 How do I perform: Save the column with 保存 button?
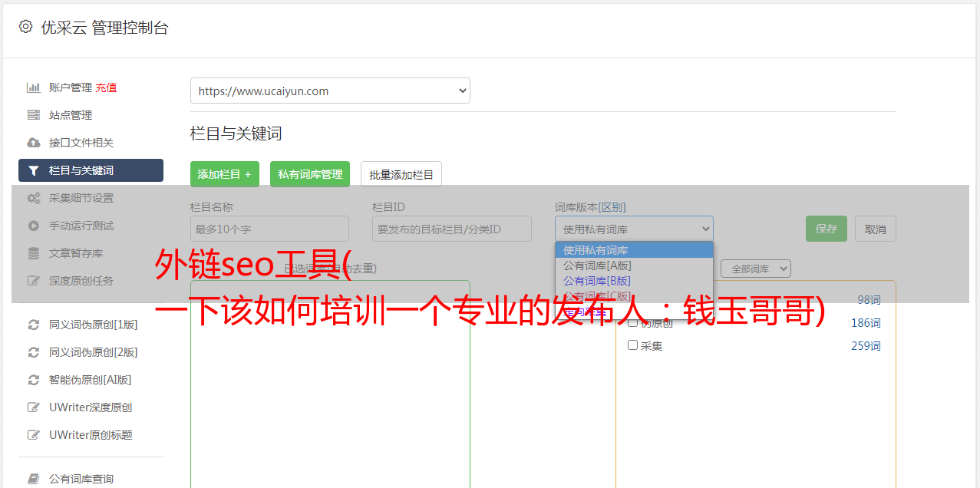(x=827, y=229)
